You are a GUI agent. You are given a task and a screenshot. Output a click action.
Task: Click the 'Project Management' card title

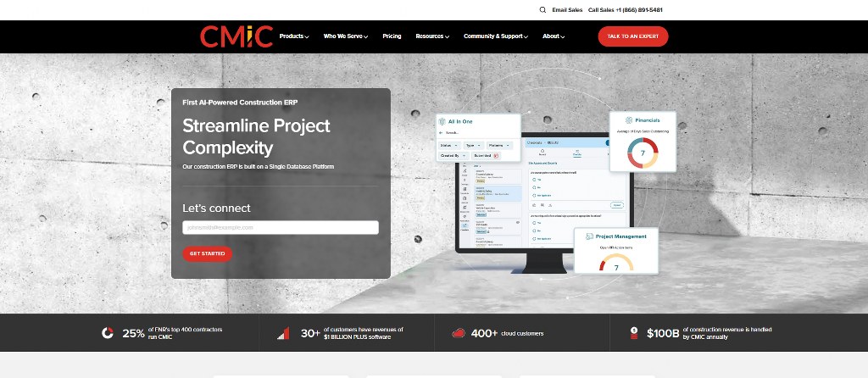point(620,236)
